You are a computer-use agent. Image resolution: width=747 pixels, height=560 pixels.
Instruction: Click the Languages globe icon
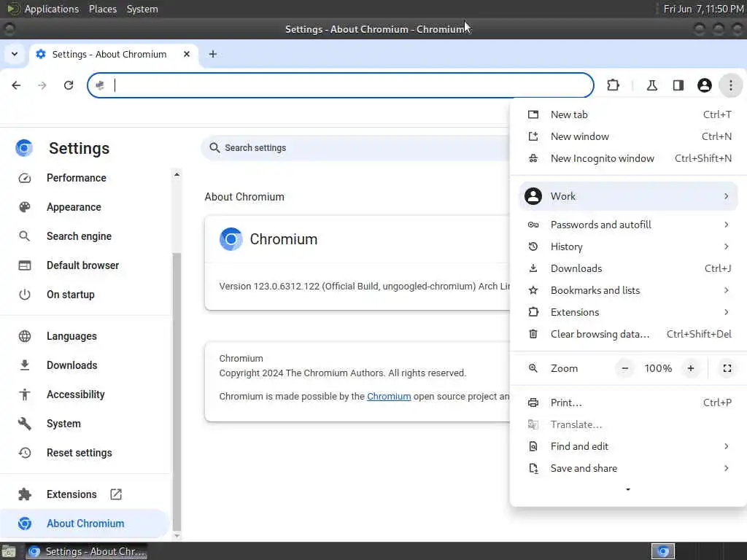pyautogui.click(x=25, y=336)
